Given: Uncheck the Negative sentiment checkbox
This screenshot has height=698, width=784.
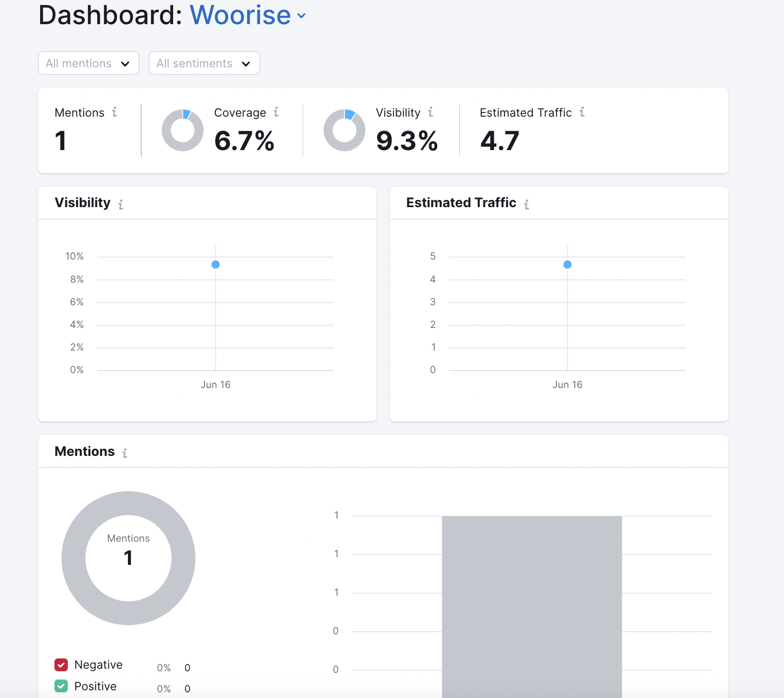Looking at the screenshot, I should coord(61,665).
